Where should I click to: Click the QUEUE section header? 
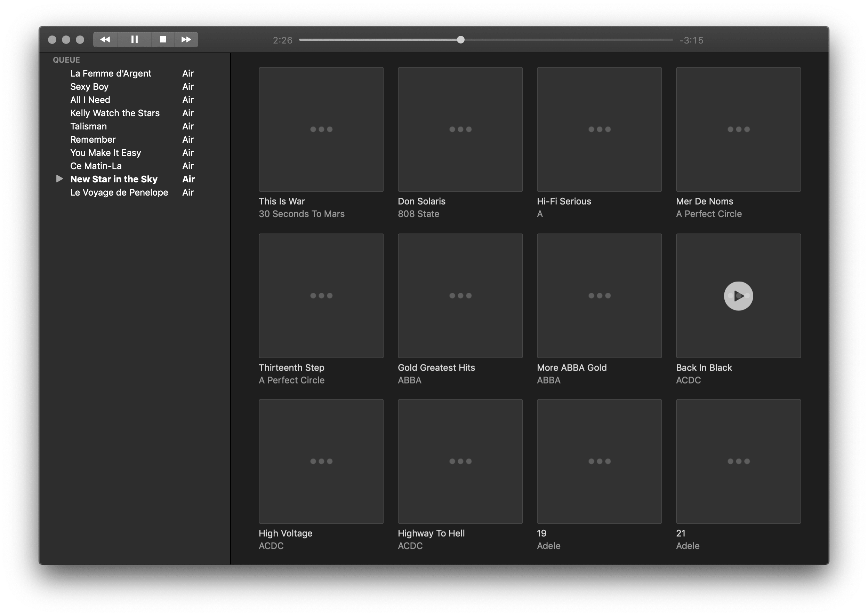[x=66, y=60]
